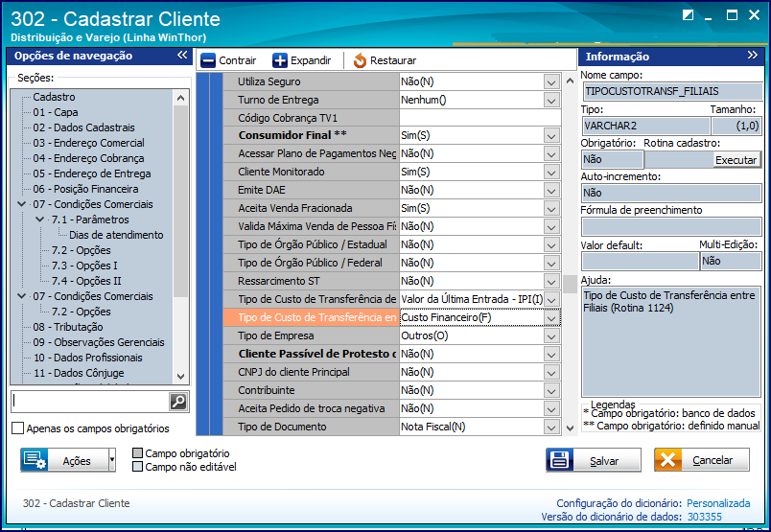The image size is (771, 532).
Task: Click the sections search input field
Action: pyautogui.click(x=90, y=402)
